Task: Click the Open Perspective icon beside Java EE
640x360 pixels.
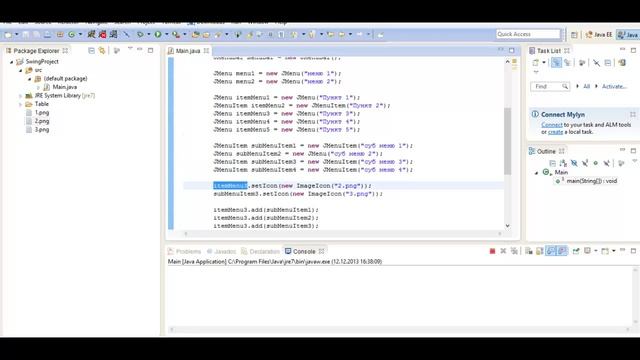Action: (574, 35)
